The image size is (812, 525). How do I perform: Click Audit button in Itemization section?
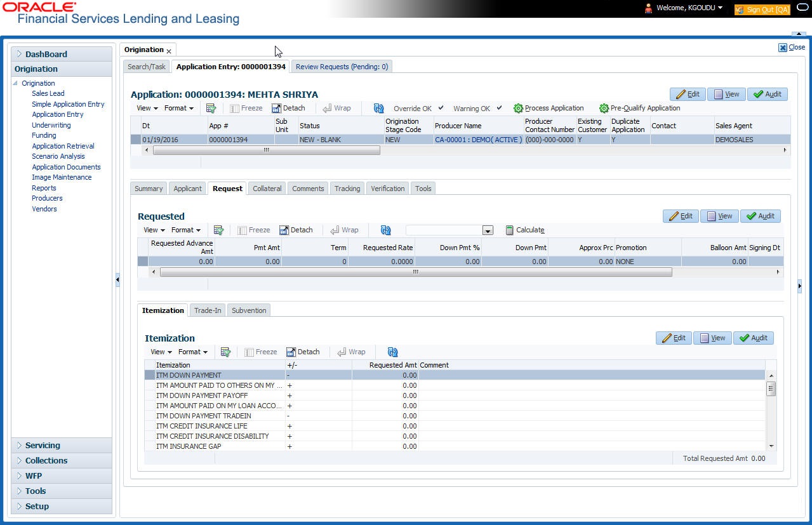click(x=754, y=338)
